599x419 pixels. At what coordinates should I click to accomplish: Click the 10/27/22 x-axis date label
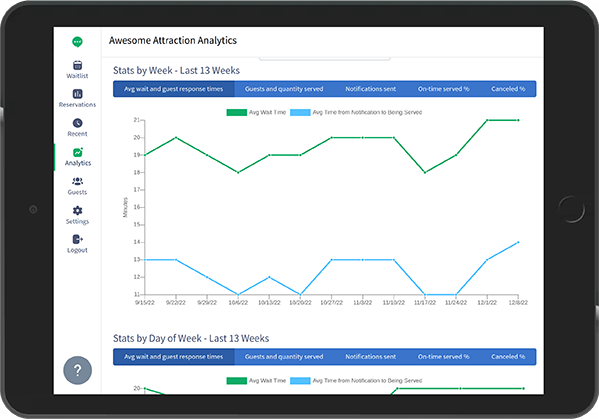[331, 303]
